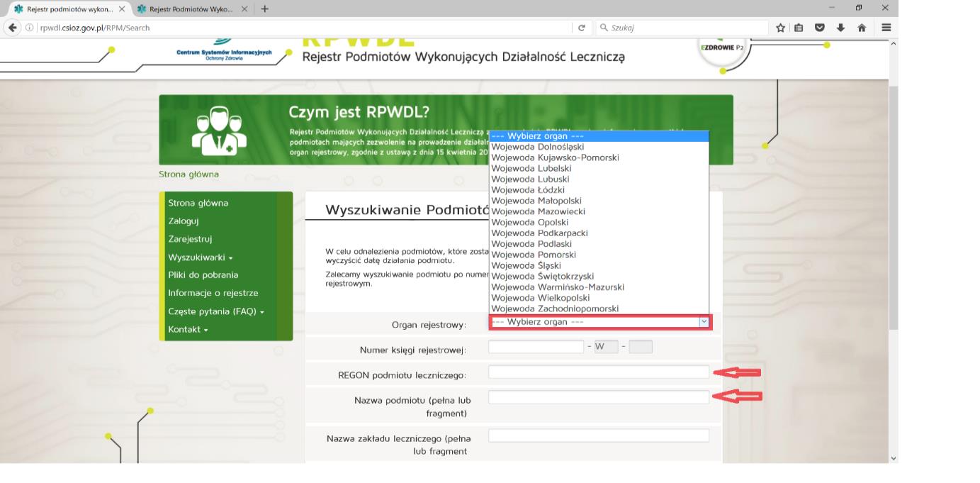Choose Wojewoda Podkarpacki option

tap(599, 233)
